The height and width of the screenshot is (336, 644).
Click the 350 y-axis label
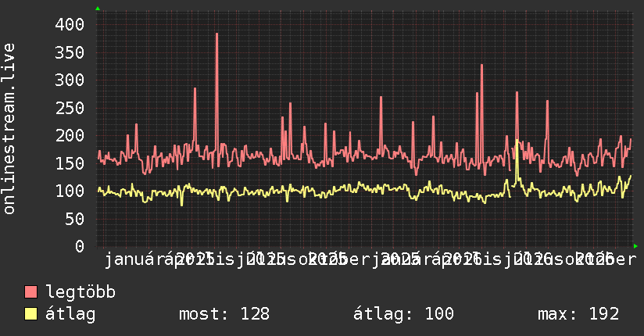(70, 52)
